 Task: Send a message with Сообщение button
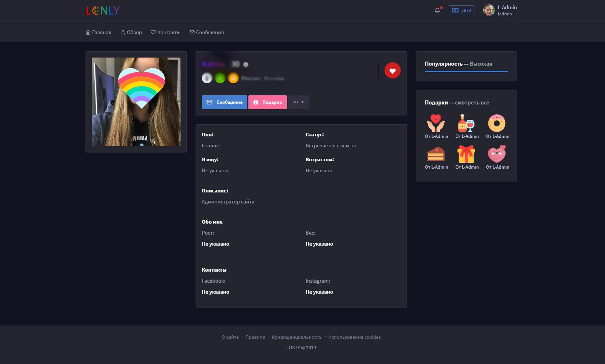click(225, 102)
